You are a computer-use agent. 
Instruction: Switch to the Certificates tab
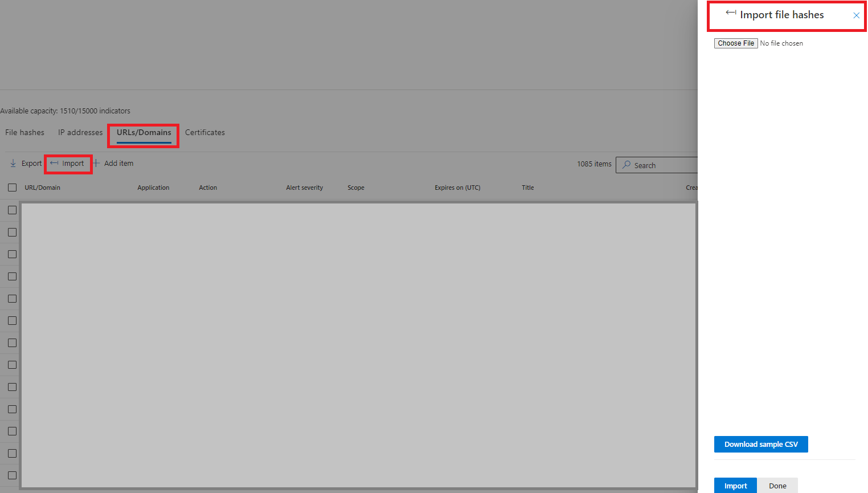[x=205, y=132]
